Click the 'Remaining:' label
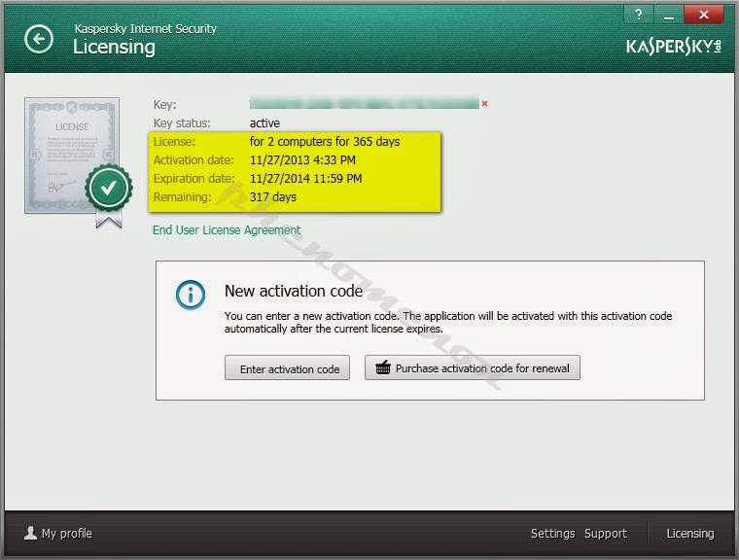The image size is (739, 560). 183,196
